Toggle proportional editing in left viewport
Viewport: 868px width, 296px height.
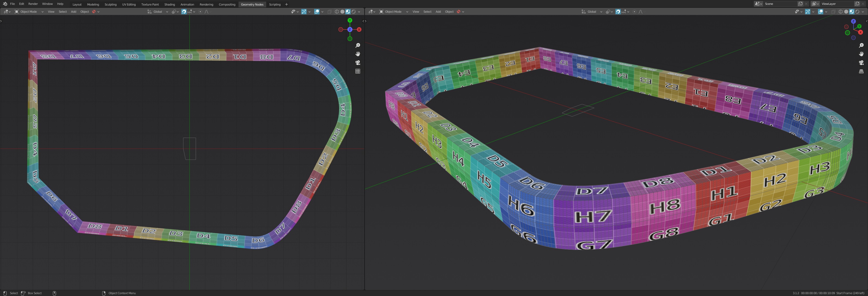click(x=200, y=12)
